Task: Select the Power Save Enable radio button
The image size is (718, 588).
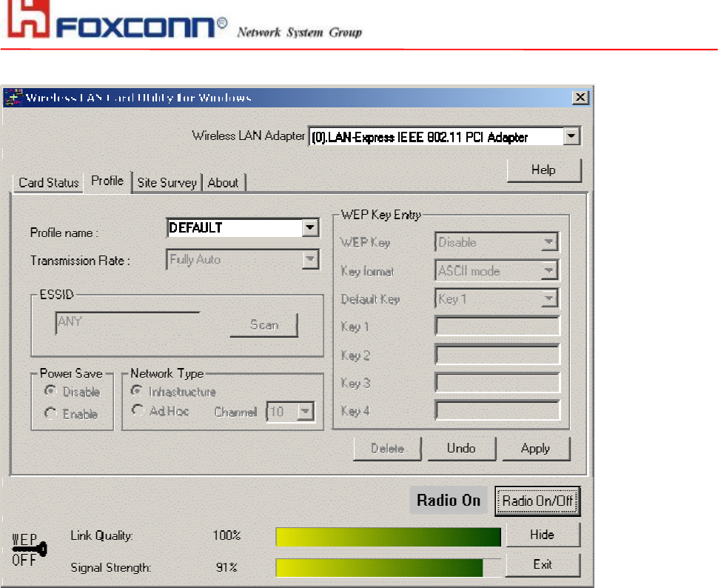Action: (50, 413)
